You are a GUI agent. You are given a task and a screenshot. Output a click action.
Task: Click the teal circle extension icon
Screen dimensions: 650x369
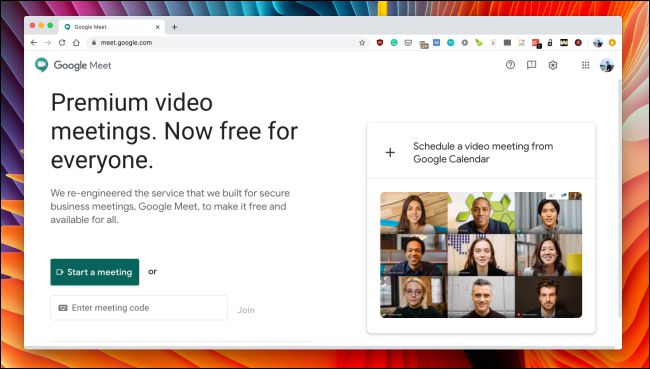tap(451, 43)
